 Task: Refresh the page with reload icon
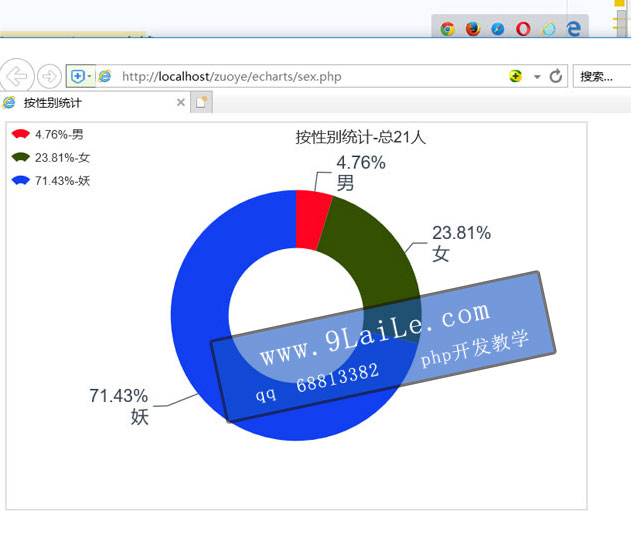click(x=556, y=76)
